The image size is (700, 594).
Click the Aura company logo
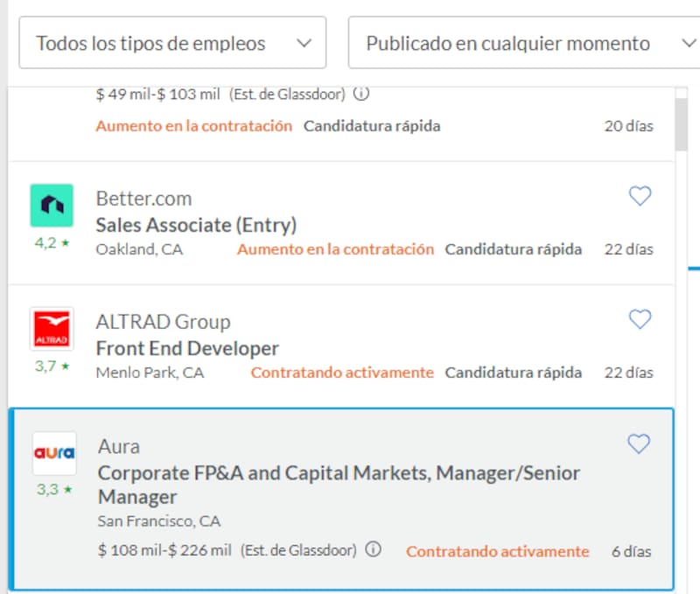click(x=54, y=453)
